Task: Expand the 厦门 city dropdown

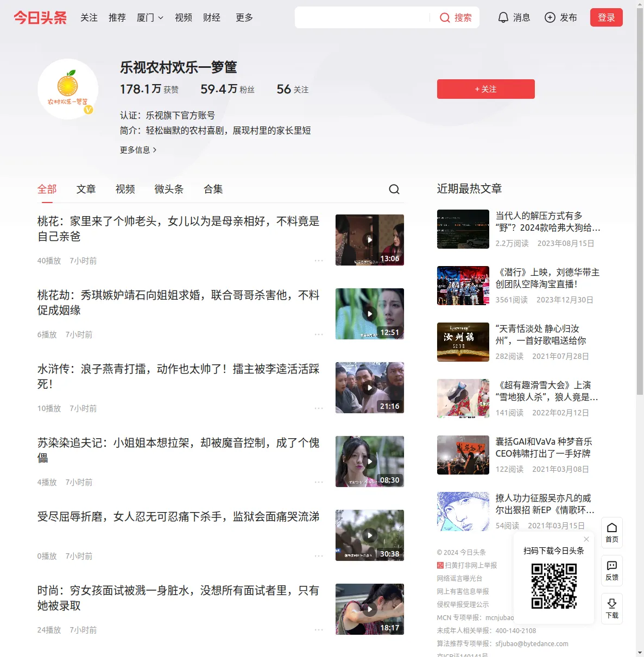Action: [150, 18]
